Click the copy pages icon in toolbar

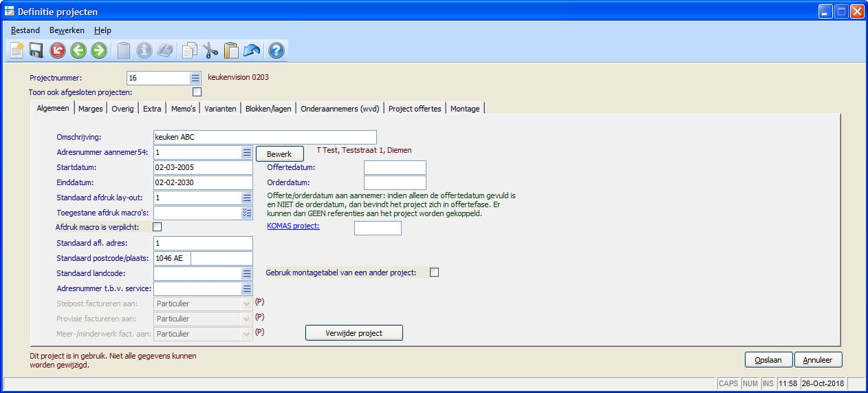pos(189,50)
